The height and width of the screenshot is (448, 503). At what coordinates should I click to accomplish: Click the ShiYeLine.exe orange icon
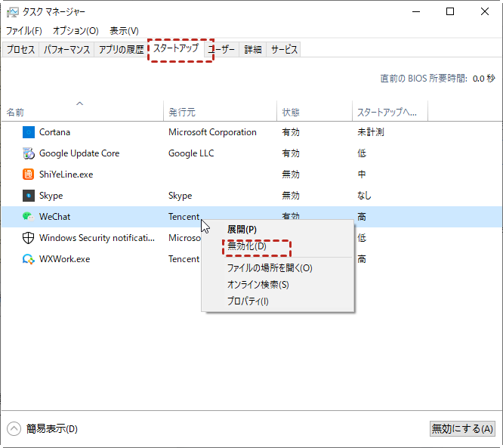point(29,175)
